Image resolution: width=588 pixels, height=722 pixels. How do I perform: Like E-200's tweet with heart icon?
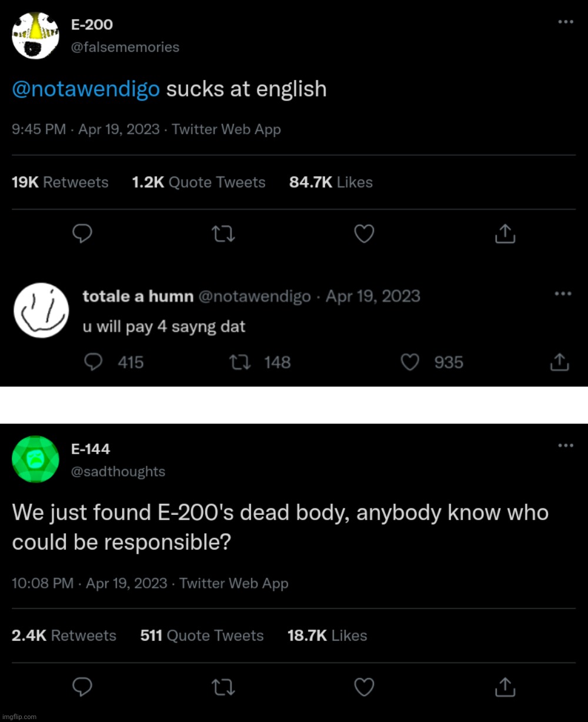(x=364, y=234)
